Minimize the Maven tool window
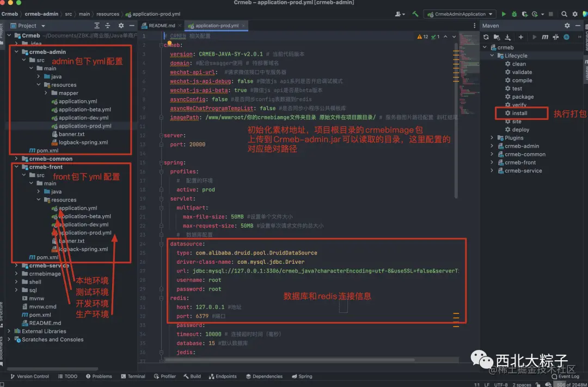 tap(578, 26)
